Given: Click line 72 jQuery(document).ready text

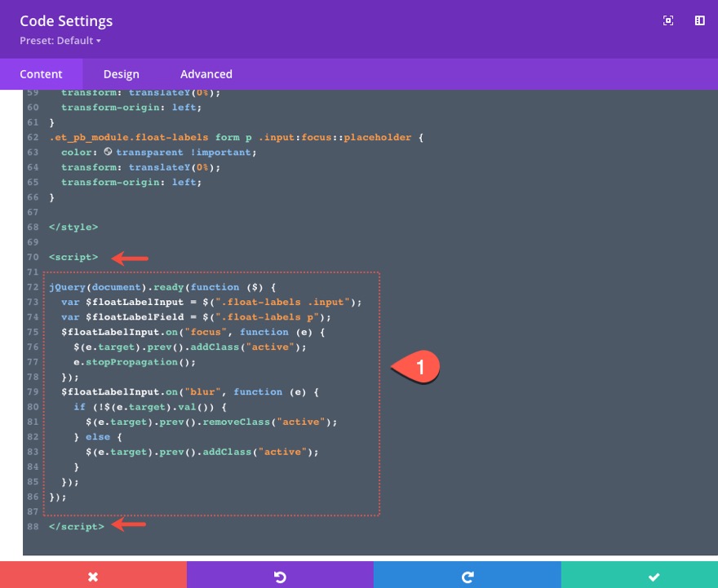Looking at the screenshot, I should (117, 287).
